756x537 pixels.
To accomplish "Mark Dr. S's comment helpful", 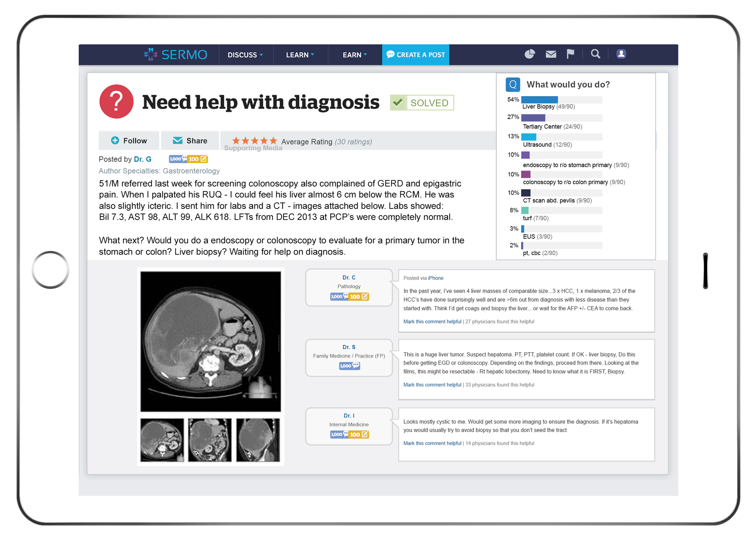I will tap(432, 385).
